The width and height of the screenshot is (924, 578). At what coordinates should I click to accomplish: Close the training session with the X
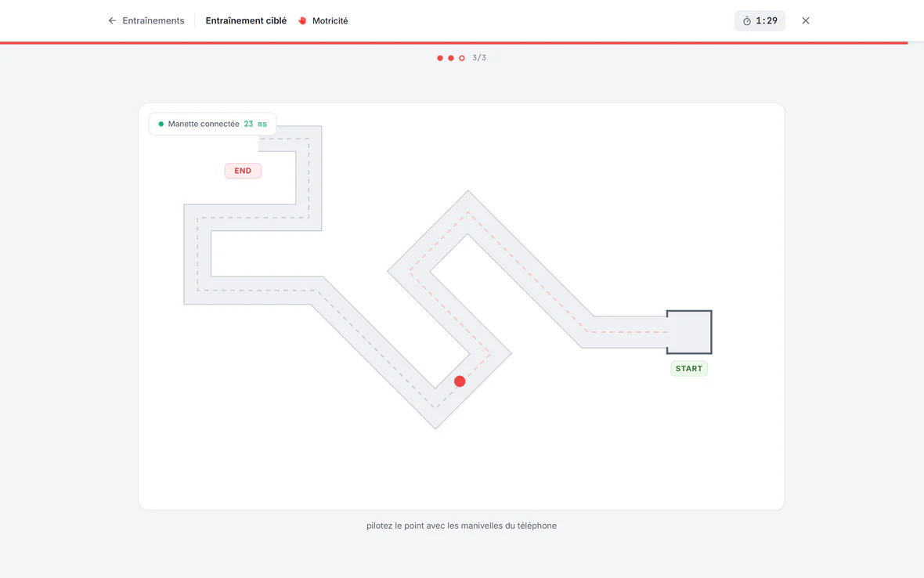pos(806,20)
